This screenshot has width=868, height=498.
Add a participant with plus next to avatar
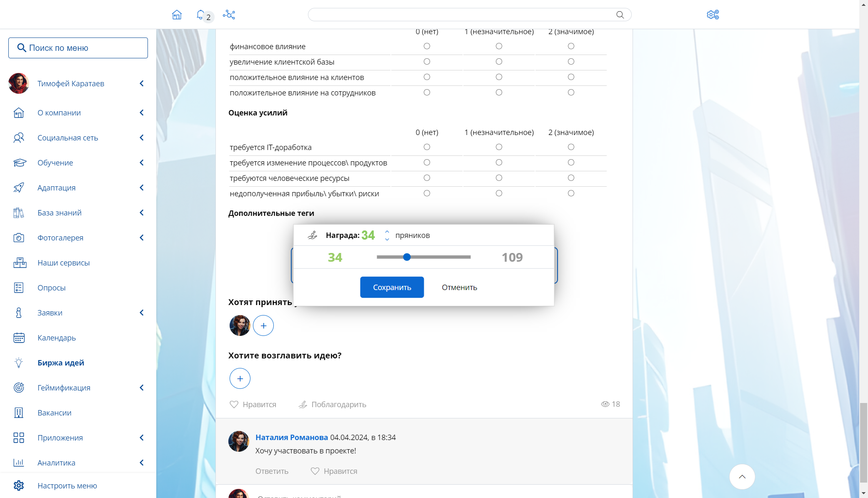point(263,325)
